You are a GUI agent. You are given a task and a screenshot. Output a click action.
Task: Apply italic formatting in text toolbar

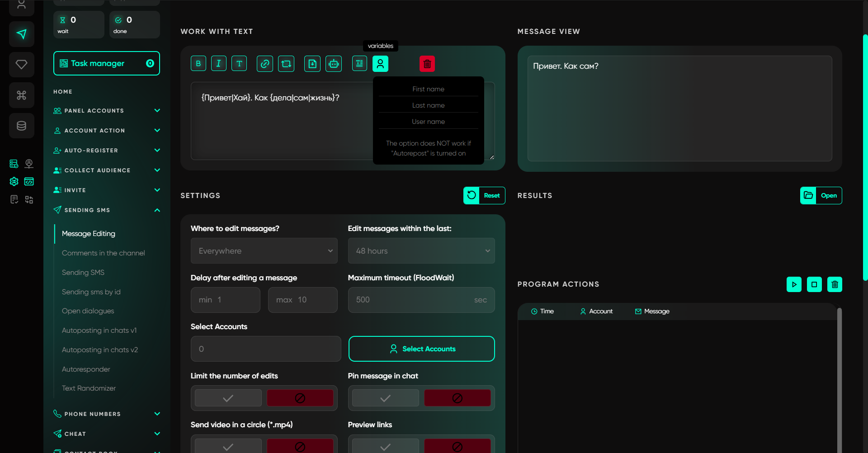[218, 64]
